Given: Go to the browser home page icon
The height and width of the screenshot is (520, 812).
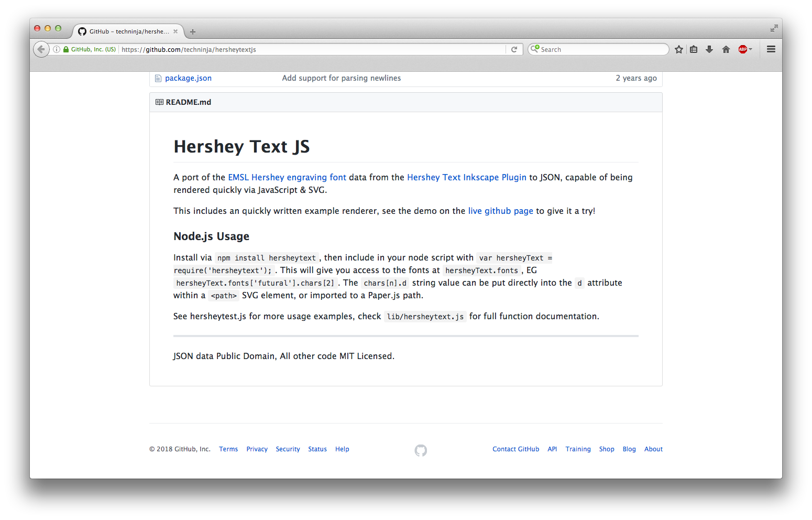Looking at the screenshot, I should pos(726,49).
